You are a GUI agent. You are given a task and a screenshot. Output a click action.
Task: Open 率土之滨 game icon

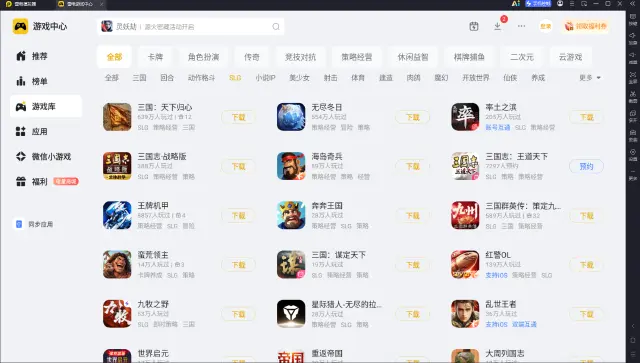[465, 117]
